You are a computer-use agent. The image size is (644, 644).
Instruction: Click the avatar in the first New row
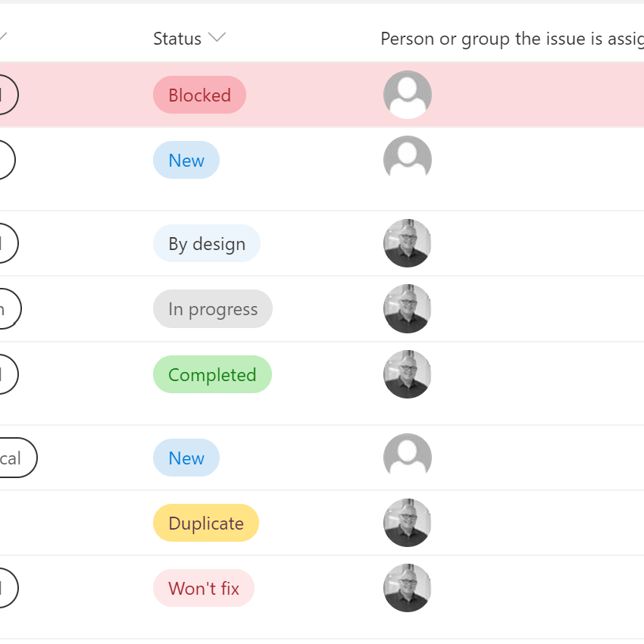(x=408, y=160)
